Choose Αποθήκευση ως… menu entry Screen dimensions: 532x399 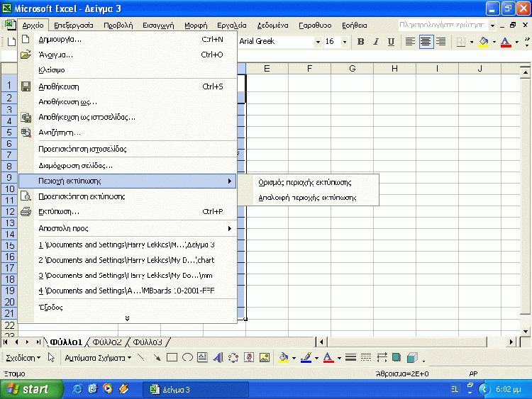[x=128, y=102]
